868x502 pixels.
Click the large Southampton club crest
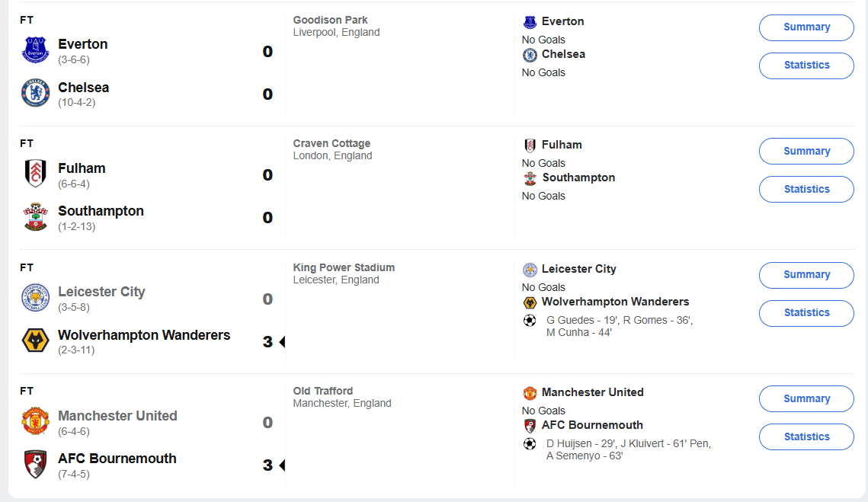pyautogui.click(x=36, y=217)
